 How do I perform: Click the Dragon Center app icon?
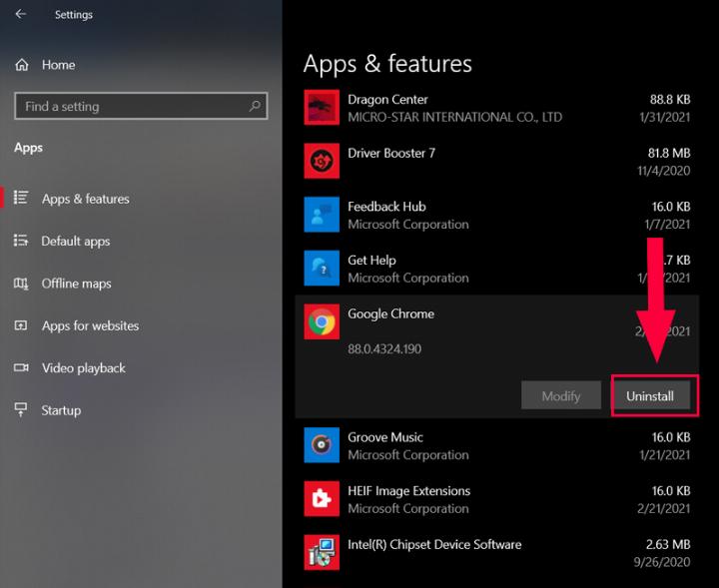[x=321, y=108]
